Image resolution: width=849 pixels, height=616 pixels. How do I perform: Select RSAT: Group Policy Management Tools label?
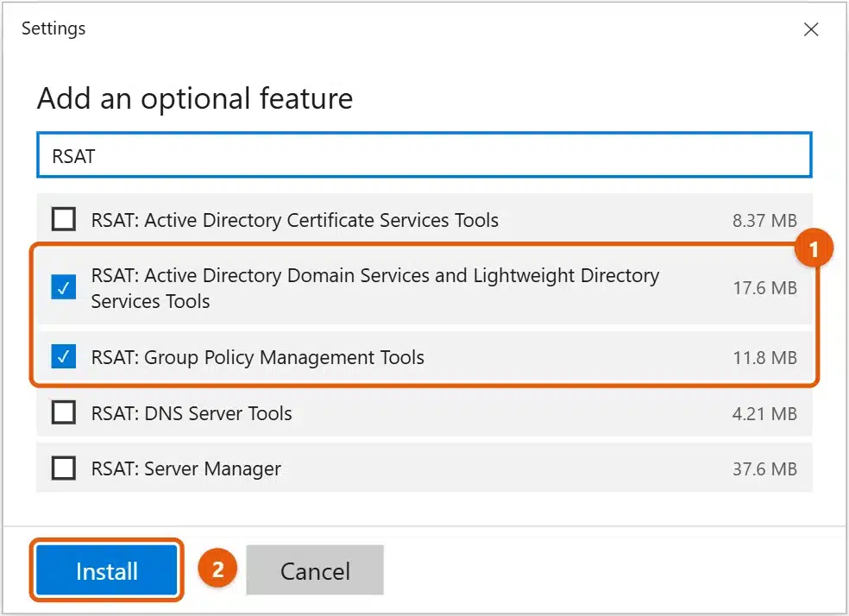point(257,358)
